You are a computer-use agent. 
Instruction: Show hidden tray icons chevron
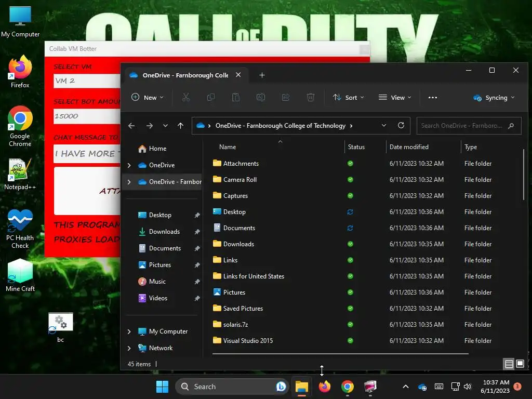(405, 387)
